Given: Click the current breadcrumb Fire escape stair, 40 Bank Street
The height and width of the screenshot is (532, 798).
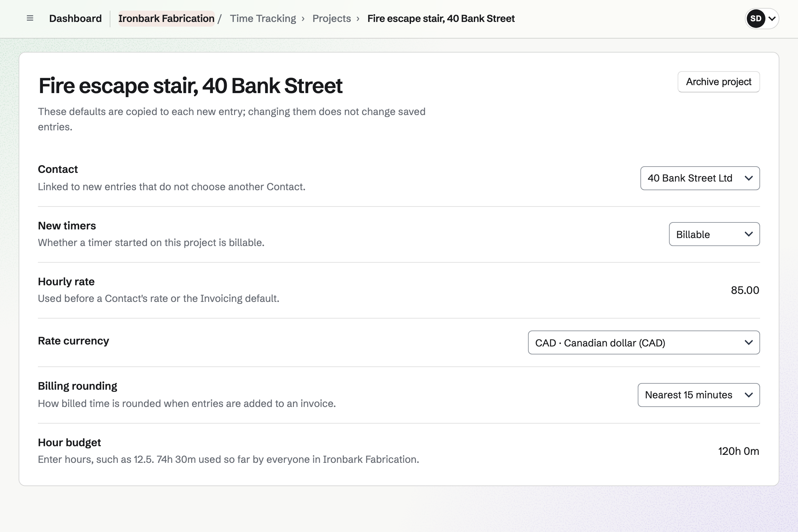Looking at the screenshot, I should (441, 18).
